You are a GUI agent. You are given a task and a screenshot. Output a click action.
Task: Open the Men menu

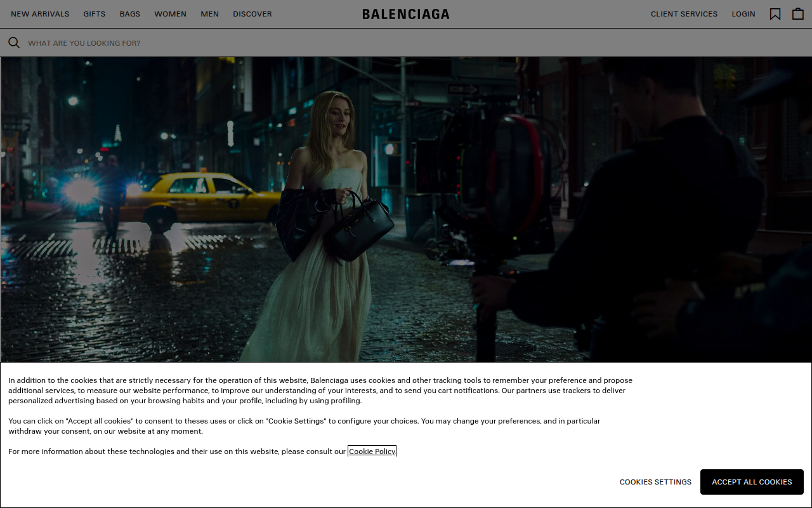pyautogui.click(x=210, y=14)
